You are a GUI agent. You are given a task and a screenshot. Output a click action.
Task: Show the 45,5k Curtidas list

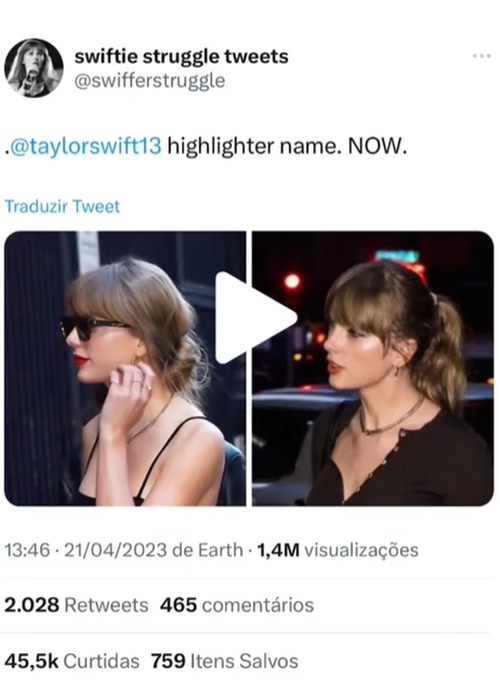(72, 661)
